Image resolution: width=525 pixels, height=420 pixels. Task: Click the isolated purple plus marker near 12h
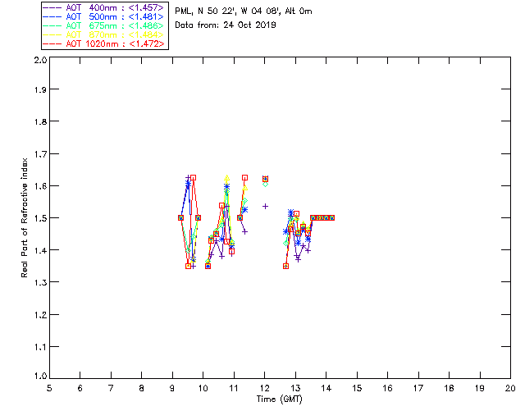(x=265, y=207)
